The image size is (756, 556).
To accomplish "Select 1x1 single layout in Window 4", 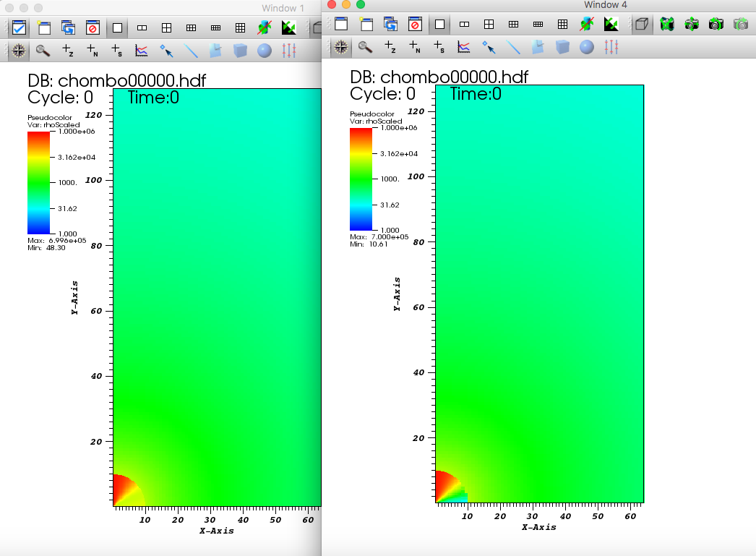I will pos(439,24).
